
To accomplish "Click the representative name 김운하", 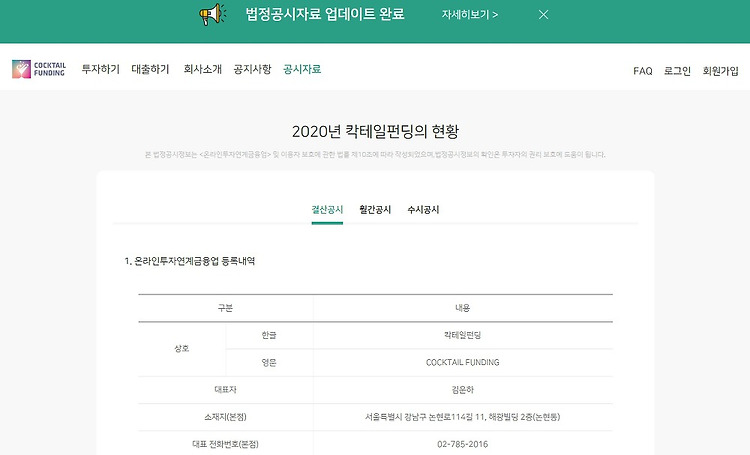I will point(463,390).
